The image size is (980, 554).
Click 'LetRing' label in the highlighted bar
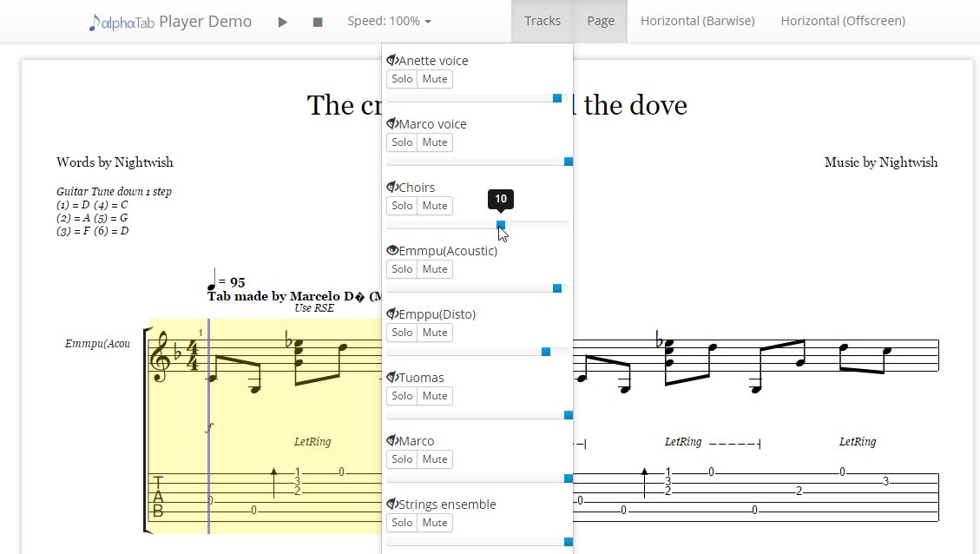coord(312,441)
